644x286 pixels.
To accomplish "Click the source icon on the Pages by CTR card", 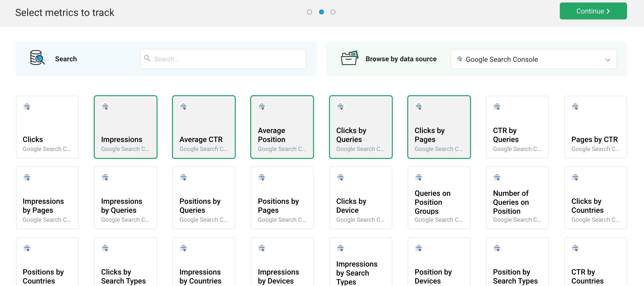I will click(575, 106).
